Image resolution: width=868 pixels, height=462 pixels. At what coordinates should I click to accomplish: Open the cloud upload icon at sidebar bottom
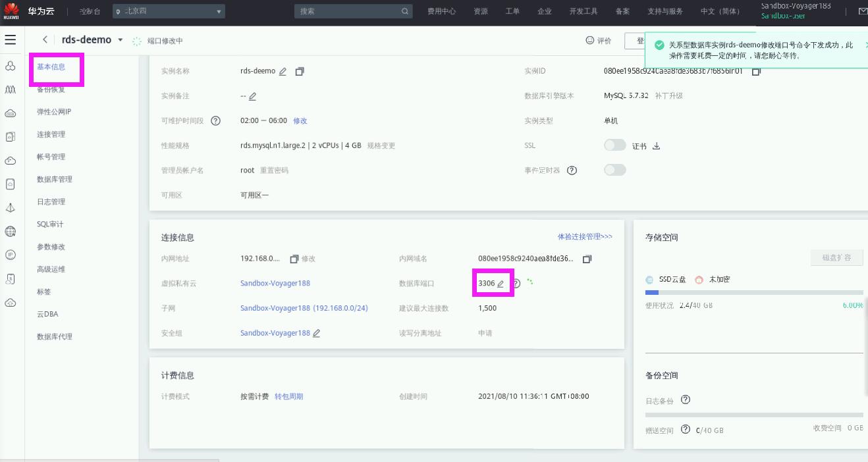click(x=10, y=303)
